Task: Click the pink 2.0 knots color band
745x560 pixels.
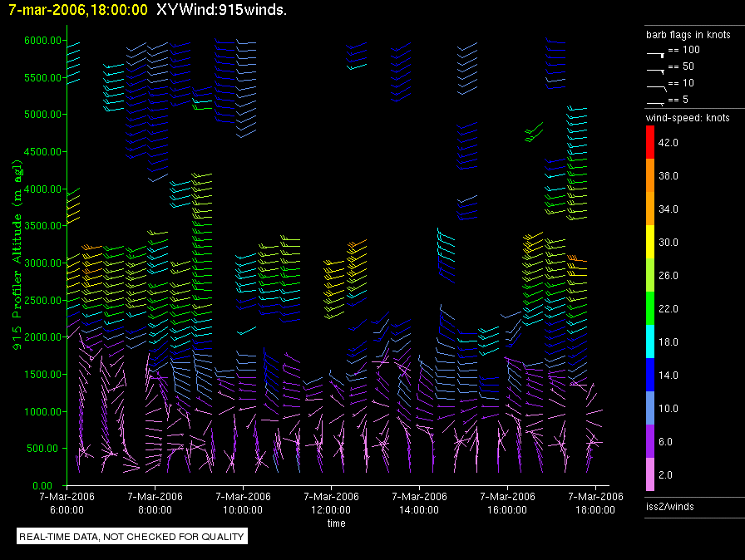Action: point(651,475)
